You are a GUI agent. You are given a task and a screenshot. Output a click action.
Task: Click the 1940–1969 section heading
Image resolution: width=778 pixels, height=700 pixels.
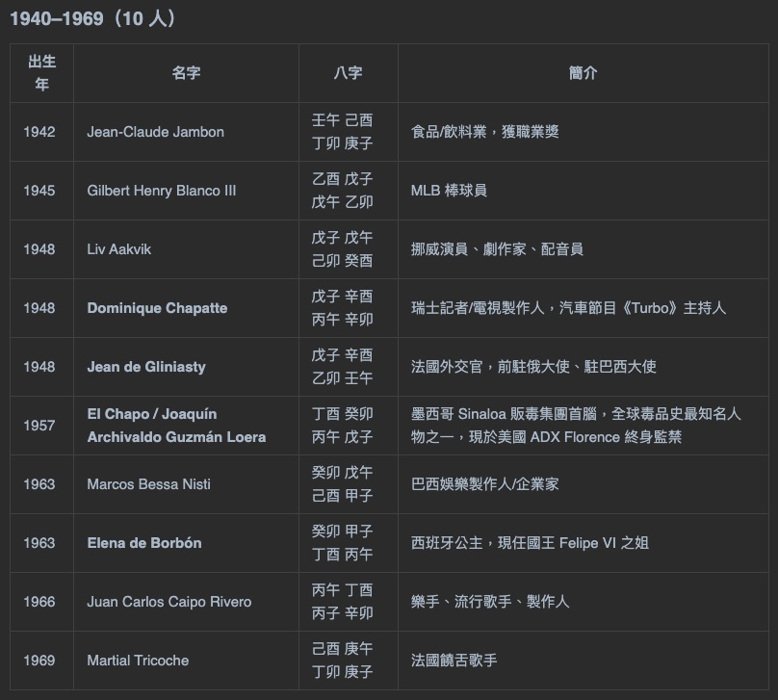point(92,19)
